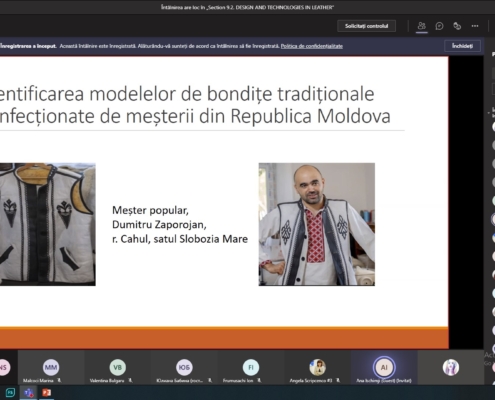The width and height of the screenshot is (495, 400).
Task: Select the ЮБ participant avatar
Action: pos(184,367)
